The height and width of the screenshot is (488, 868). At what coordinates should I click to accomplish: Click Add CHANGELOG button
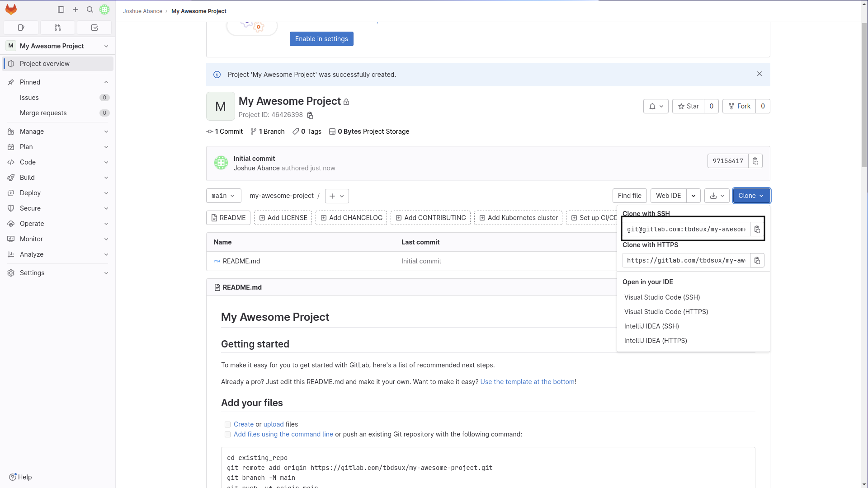point(351,218)
